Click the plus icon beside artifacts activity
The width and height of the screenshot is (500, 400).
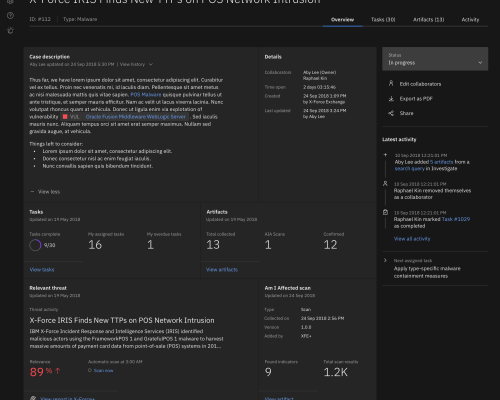coord(385,155)
